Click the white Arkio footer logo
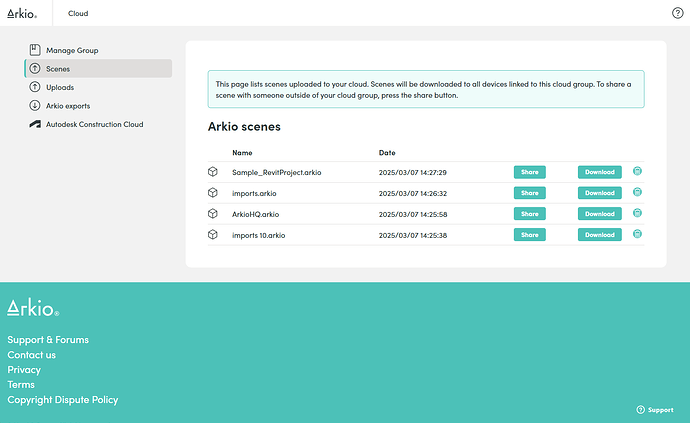Image resolution: width=690 pixels, height=423 pixels. (33, 307)
